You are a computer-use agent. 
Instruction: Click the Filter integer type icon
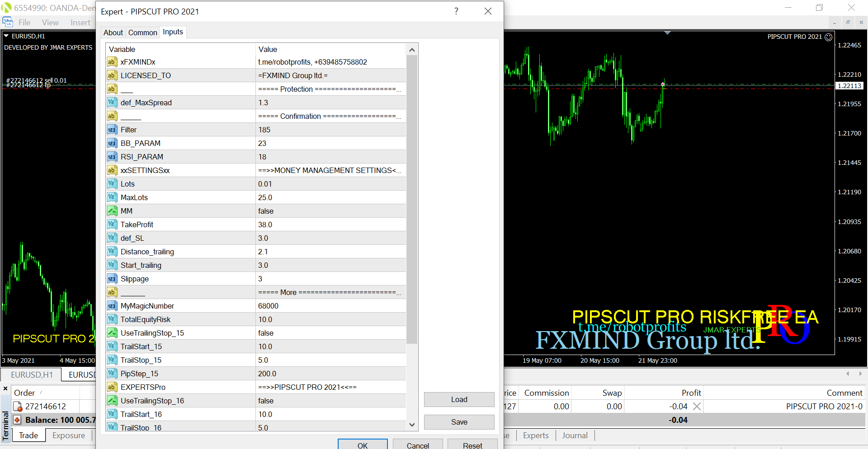click(x=112, y=130)
